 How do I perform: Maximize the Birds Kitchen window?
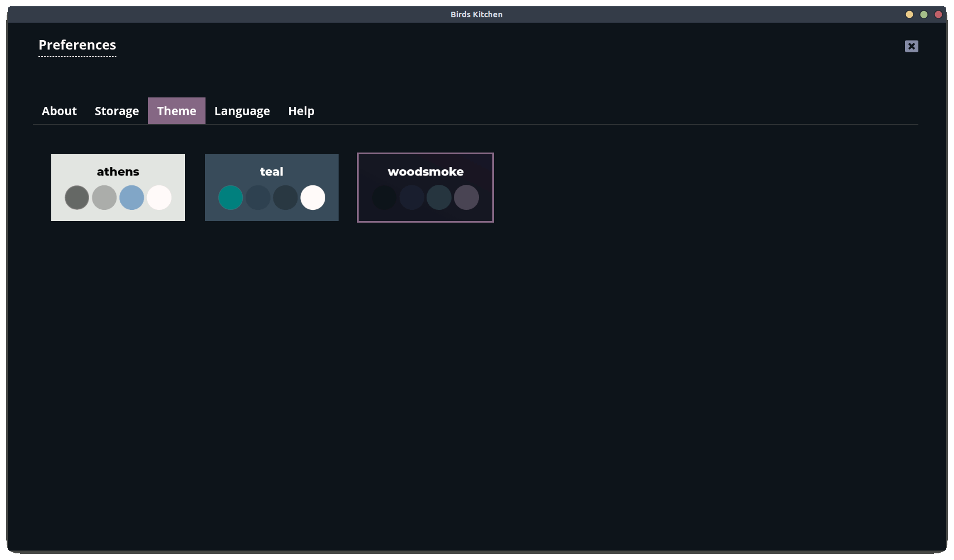pos(924,14)
